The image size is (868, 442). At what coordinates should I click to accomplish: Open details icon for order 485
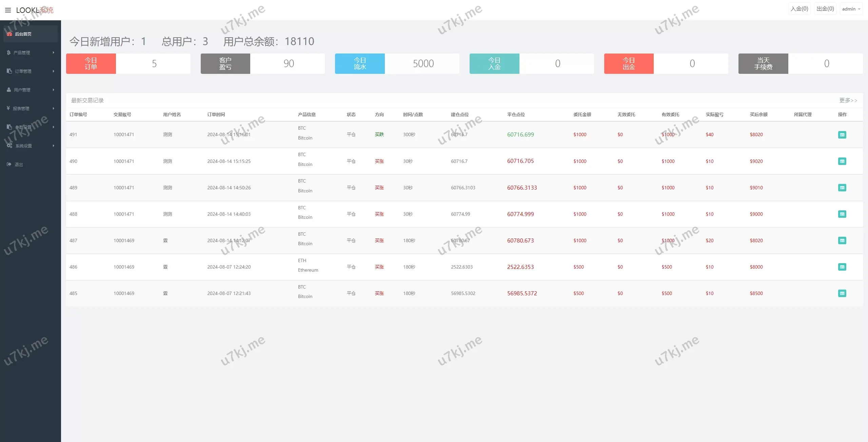click(842, 293)
